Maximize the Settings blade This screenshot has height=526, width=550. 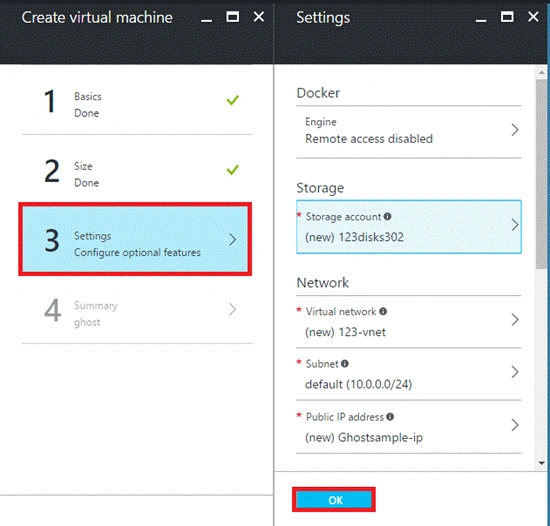tap(507, 17)
